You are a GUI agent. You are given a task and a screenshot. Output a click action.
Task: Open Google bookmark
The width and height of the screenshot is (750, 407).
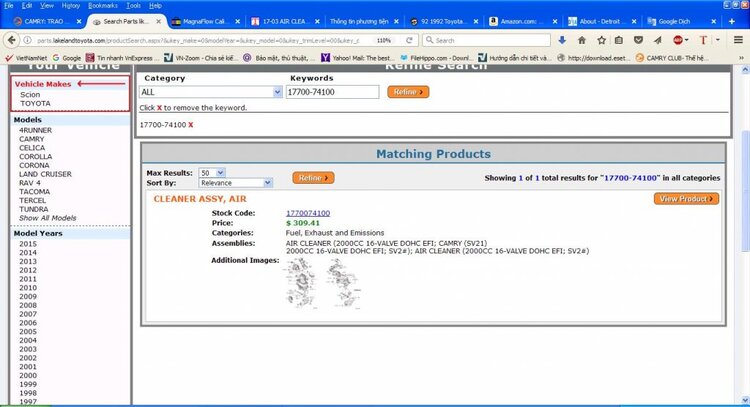66,58
